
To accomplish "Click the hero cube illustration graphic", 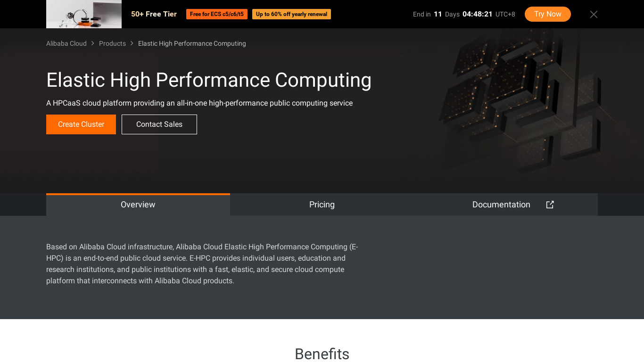I will pyautogui.click(x=519, y=104).
